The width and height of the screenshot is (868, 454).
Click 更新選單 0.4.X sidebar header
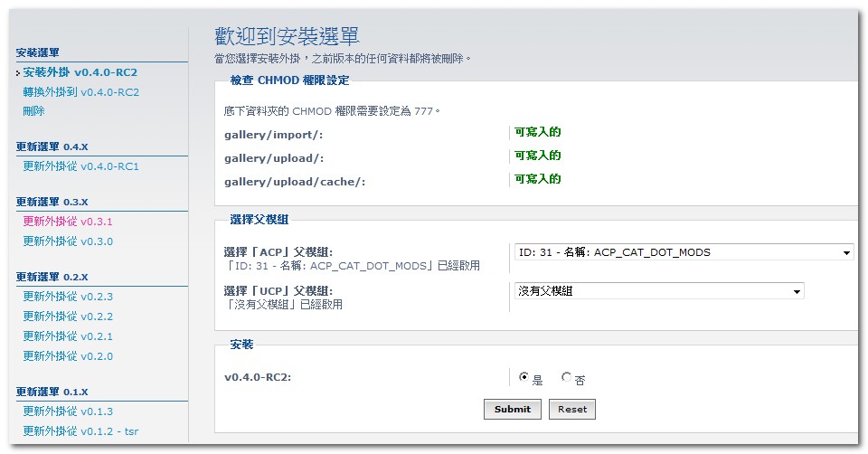(52, 147)
